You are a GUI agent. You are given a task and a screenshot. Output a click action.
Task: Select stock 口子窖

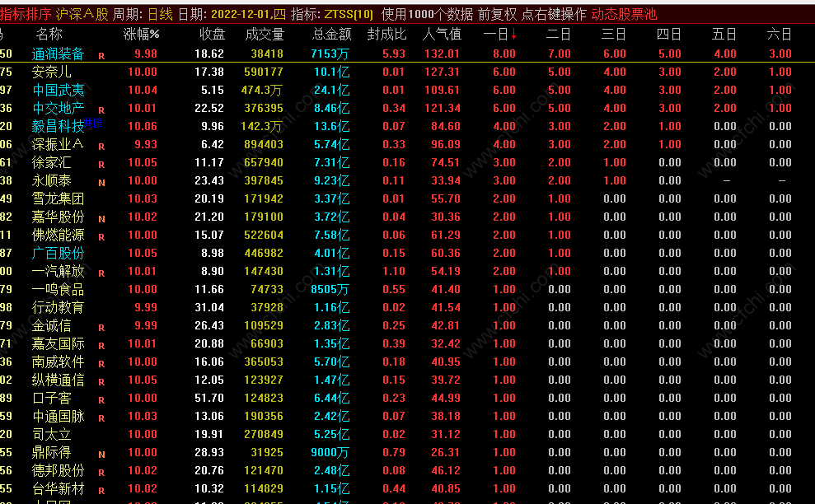51,398
